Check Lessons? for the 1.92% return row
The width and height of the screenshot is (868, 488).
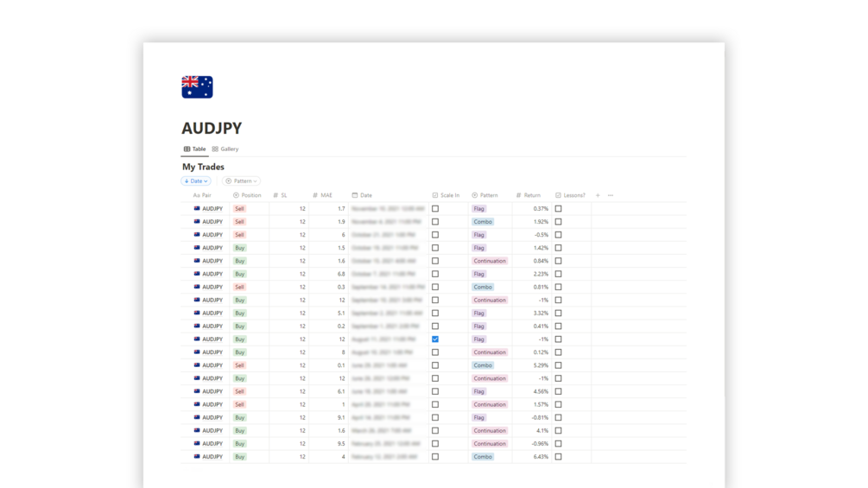pos(558,222)
